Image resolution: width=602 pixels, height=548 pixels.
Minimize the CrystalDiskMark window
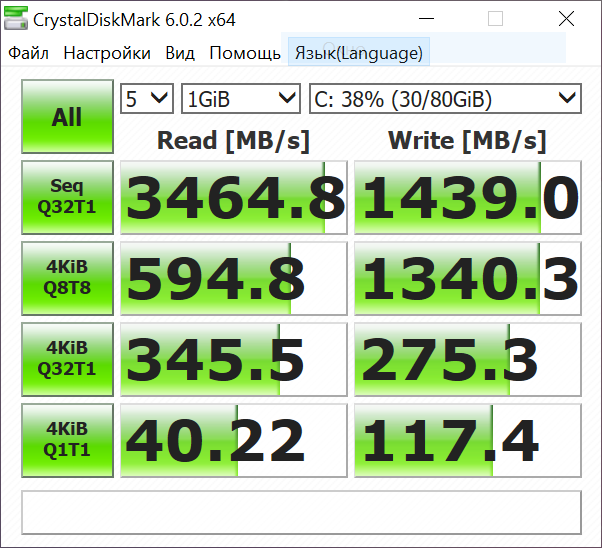(426, 18)
